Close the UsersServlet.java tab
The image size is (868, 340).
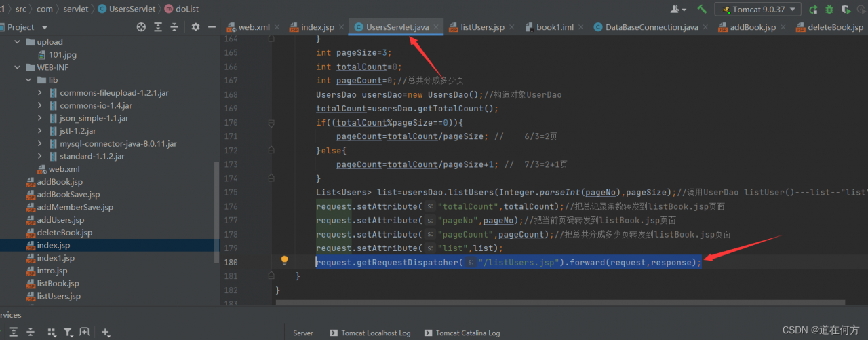pos(437,28)
